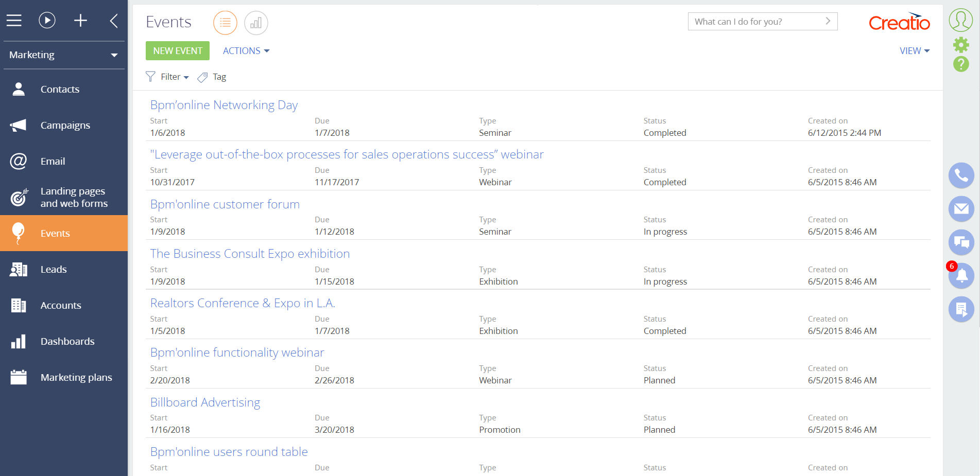
Task: Click start date 2/20/2018
Action: [170, 380]
